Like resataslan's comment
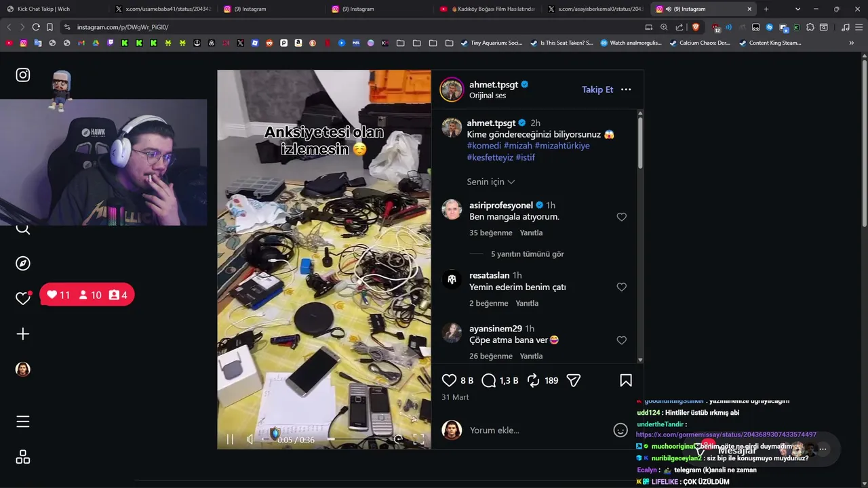The image size is (868, 488). pos(621,287)
